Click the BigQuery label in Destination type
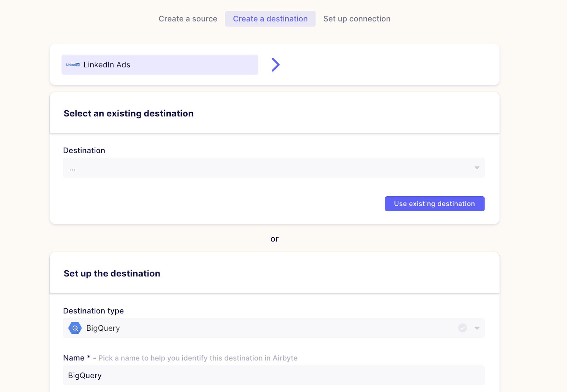The width and height of the screenshot is (567, 392). (103, 328)
